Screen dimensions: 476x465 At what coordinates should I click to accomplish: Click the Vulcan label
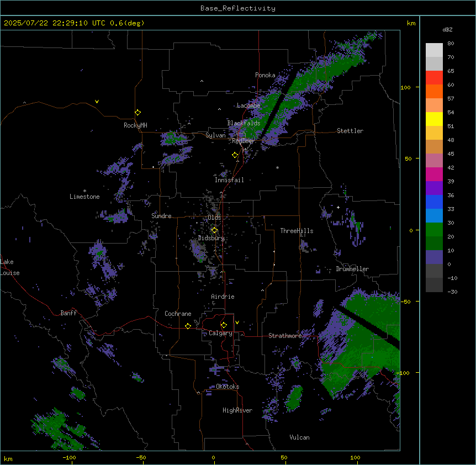299,437
